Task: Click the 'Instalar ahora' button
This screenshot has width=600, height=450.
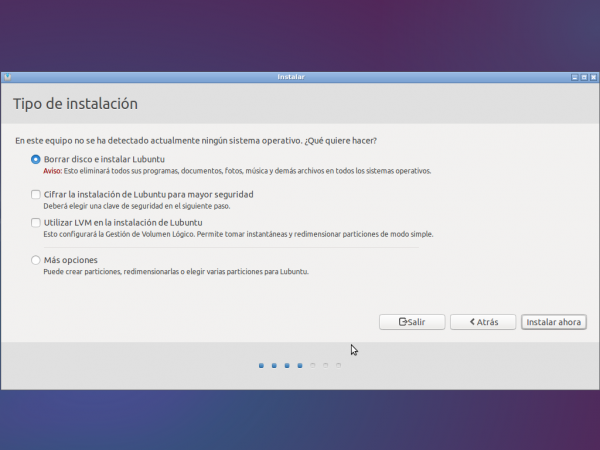Action: 554,322
